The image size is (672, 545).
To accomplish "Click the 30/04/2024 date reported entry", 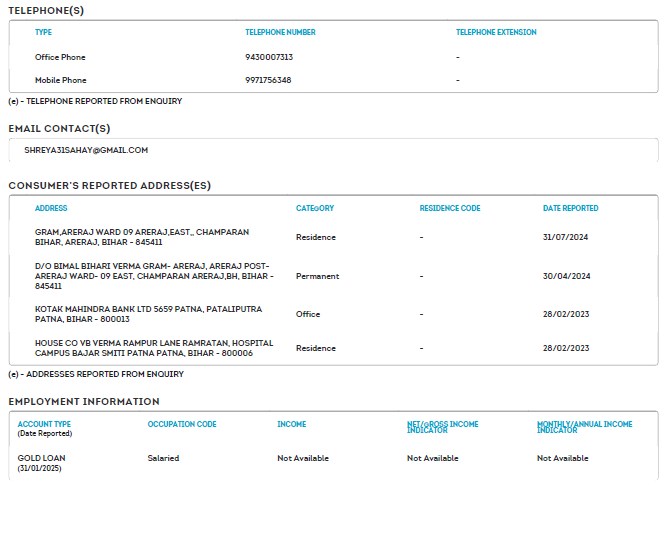I will (x=566, y=276).
